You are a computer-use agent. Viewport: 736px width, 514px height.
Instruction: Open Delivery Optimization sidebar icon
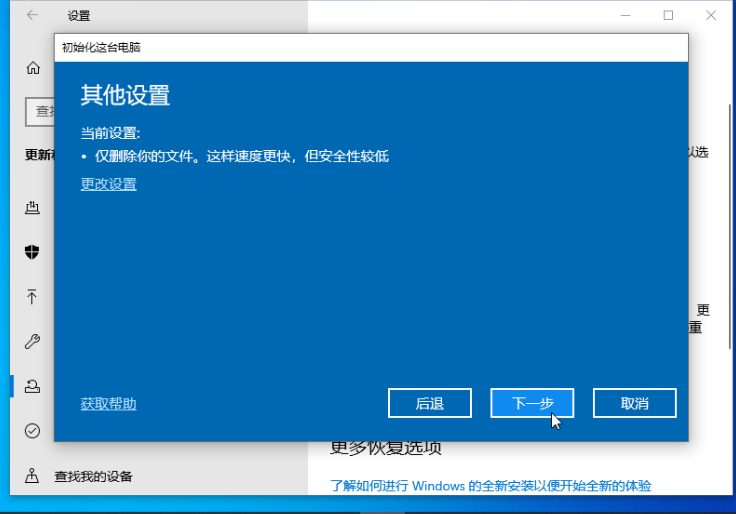point(32,207)
